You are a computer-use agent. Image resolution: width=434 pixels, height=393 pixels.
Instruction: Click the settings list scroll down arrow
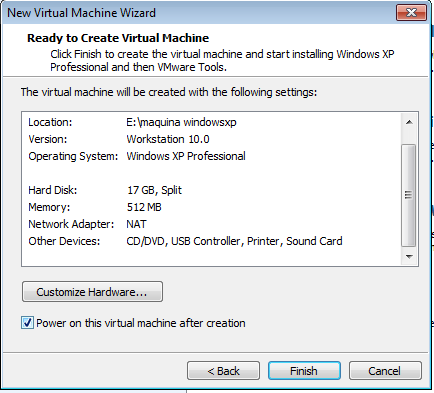pos(409,256)
